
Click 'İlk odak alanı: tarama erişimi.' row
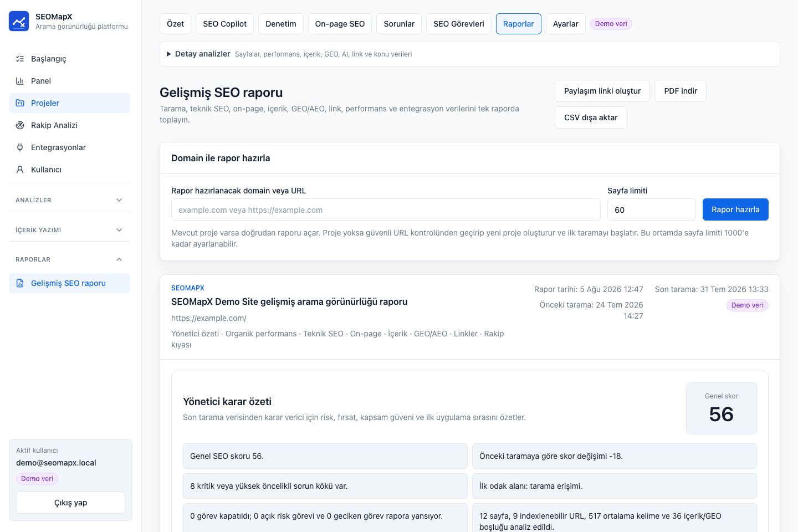[615, 486]
